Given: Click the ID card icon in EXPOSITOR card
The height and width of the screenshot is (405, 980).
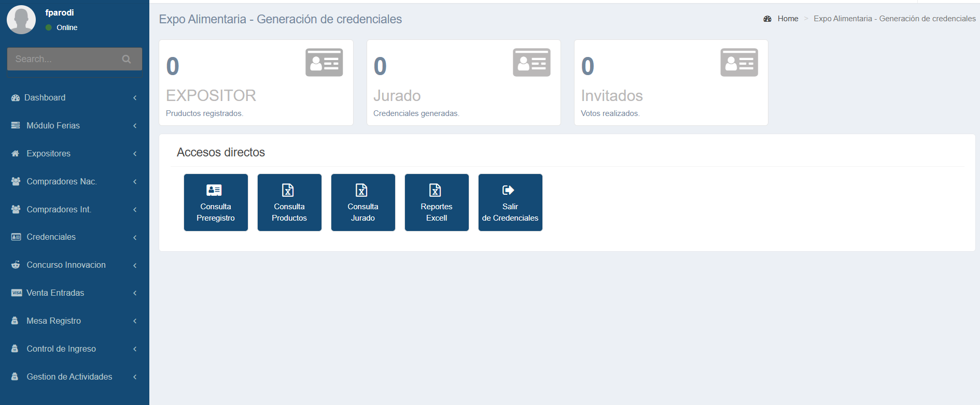Looking at the screenshot, I should pos(324,63).
